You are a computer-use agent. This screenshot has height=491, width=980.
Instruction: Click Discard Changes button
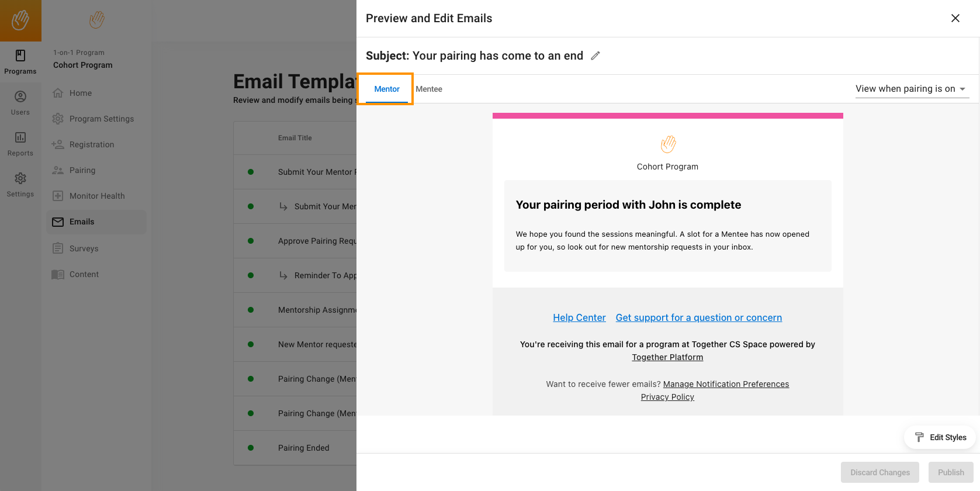879,472
